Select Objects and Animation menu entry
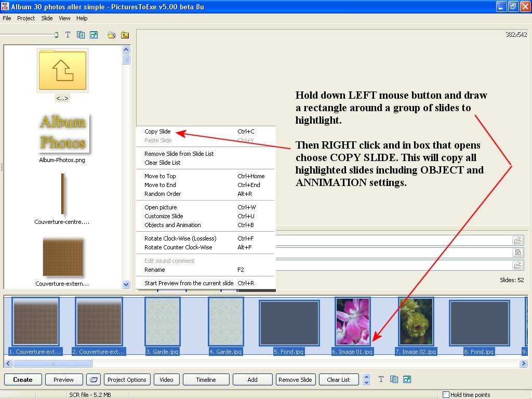532x399 pixels. coord(172,225)
